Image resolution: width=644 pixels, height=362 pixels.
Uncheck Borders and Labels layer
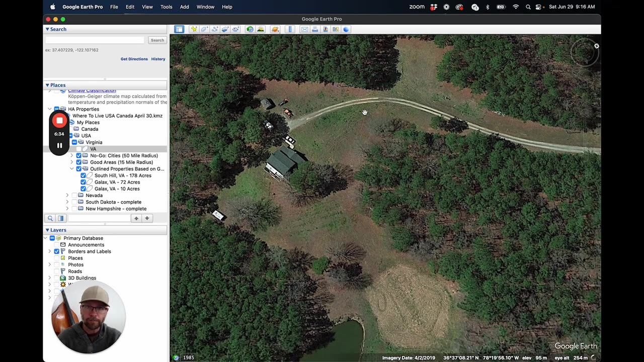coord(56,251)
